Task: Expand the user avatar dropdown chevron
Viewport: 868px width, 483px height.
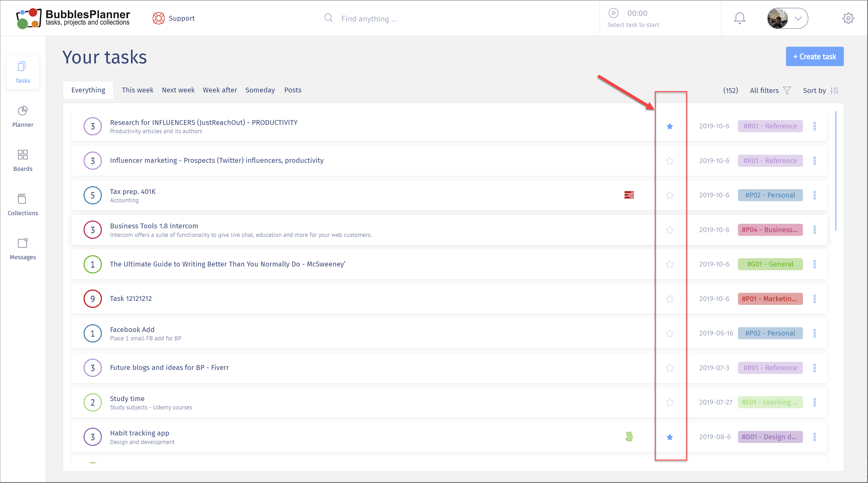Action: coord(798,18)
